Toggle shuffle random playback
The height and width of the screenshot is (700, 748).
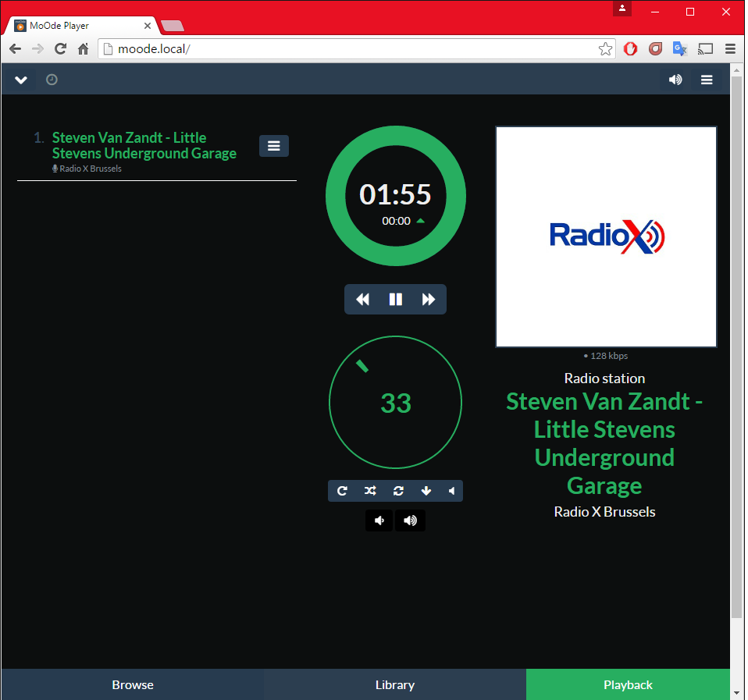tap(370, 491)
